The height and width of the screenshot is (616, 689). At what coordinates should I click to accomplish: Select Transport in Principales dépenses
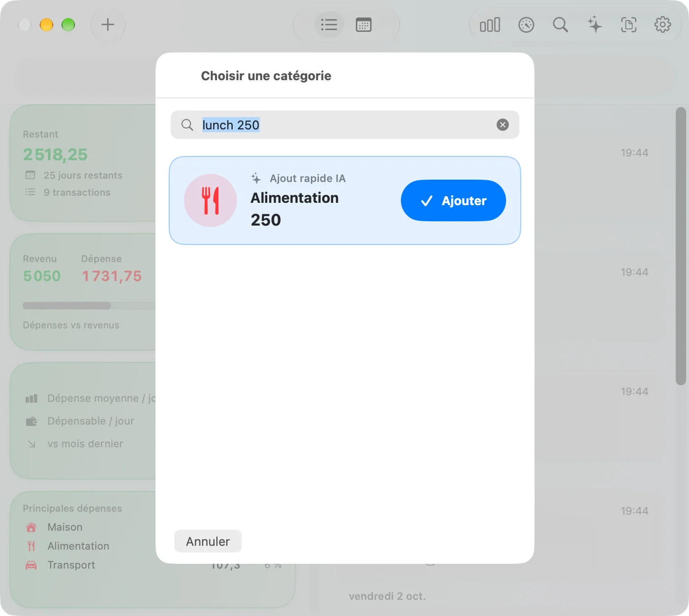pos(71,565)
